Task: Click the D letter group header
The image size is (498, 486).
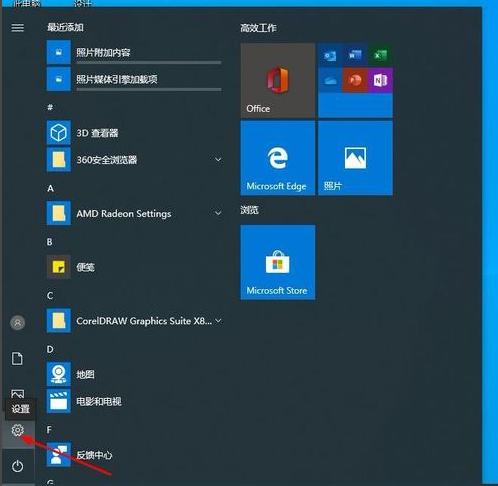Action: [x=50, y=349]
